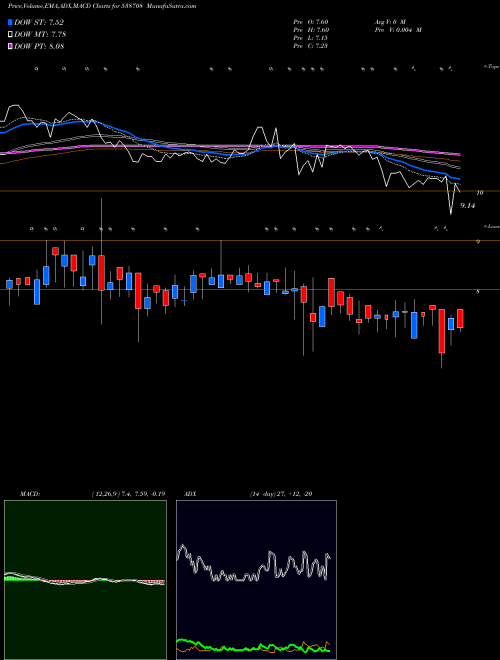Click the ADX (14 day) values text
This screenshot has width=500, height=660.
279,494
